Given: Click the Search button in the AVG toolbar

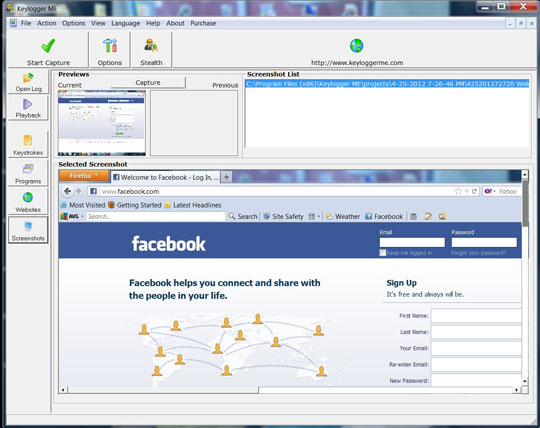Looking at the screenshot, I should [243, 216].
